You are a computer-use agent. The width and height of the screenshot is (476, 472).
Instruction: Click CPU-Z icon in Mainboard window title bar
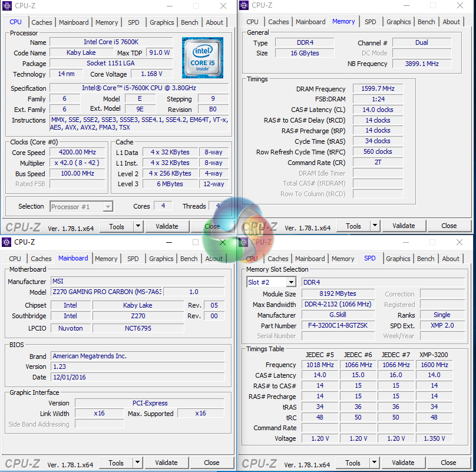(x=6, y=242)
